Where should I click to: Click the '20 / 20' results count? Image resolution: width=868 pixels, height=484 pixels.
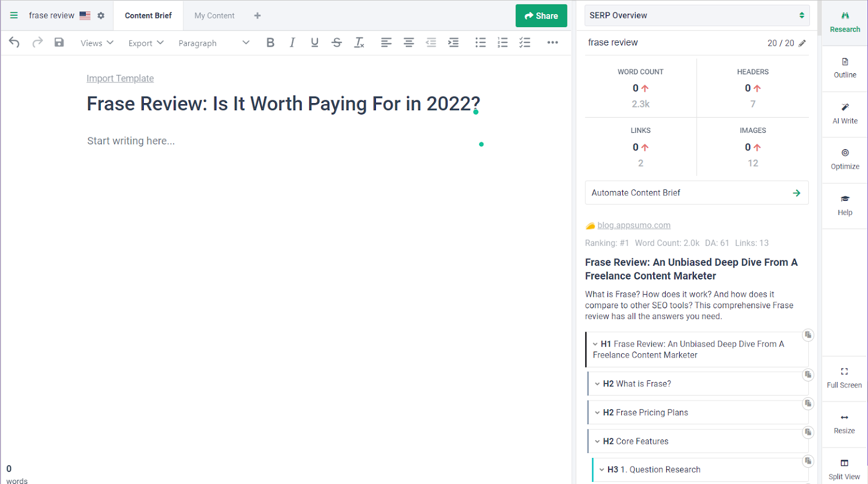pos(781,43)
